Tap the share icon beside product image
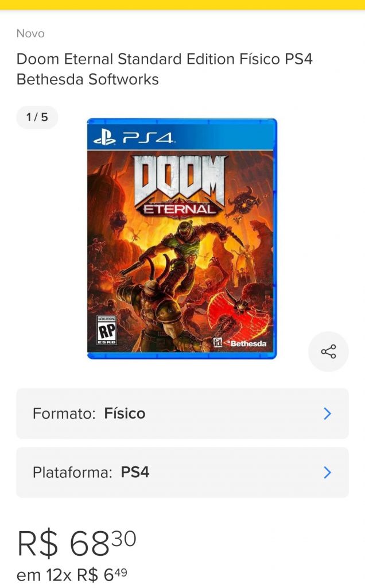 (x=328, y=352)
